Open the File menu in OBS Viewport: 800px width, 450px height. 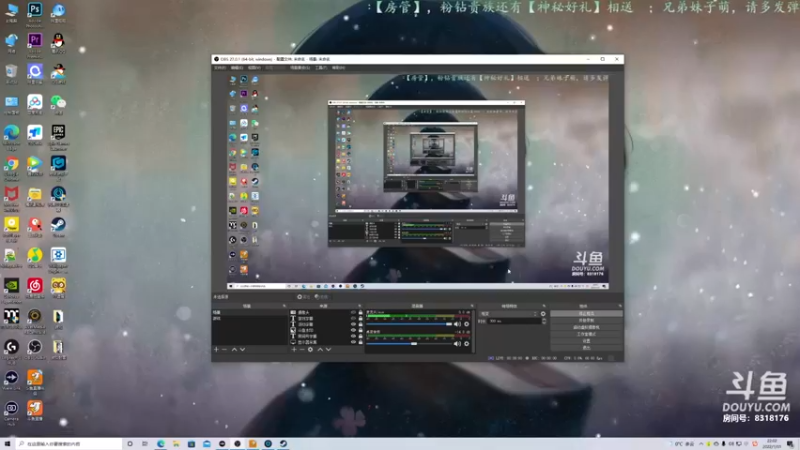[220, 68]
